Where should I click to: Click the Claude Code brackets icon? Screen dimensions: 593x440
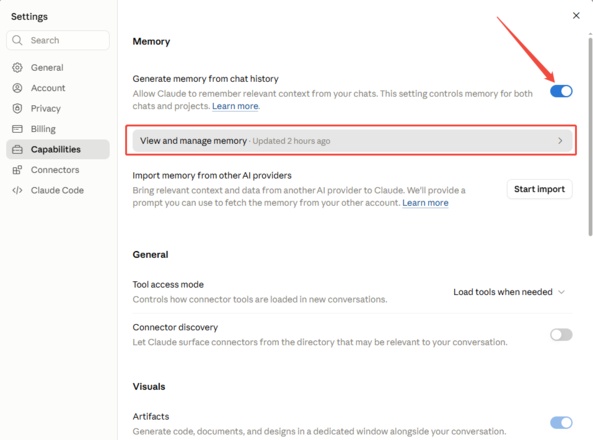click(x=17, y=190)
